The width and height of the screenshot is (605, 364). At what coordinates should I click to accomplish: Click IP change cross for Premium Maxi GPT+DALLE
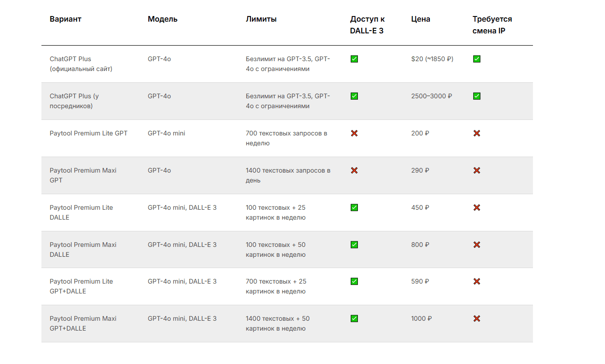pyautogui.click(x=476, y=319)
